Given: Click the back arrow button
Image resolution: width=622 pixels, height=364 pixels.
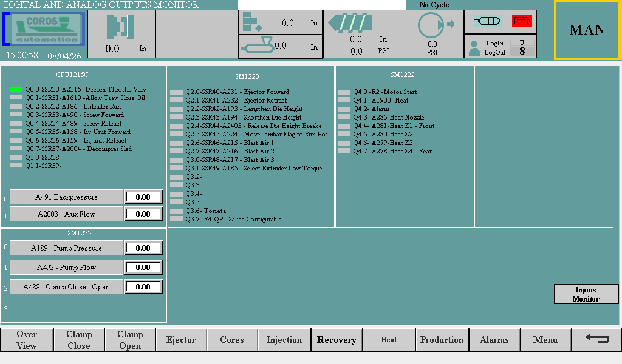Looking at the screenshot, I should click(596, 339).
